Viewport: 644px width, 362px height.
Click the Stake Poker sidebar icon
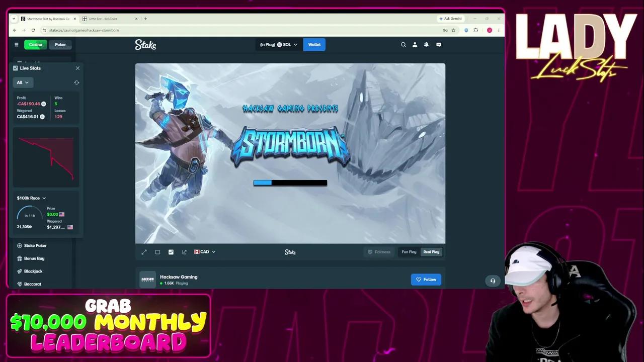pos(19,245)
